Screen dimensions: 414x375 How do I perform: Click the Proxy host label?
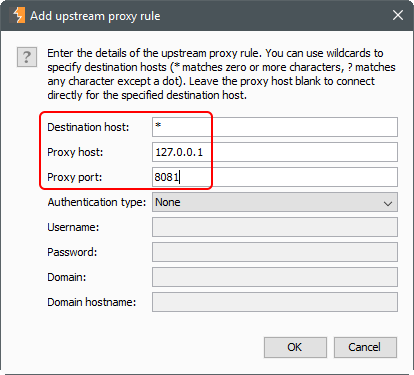pyautogui.click(x=75, y=152)
